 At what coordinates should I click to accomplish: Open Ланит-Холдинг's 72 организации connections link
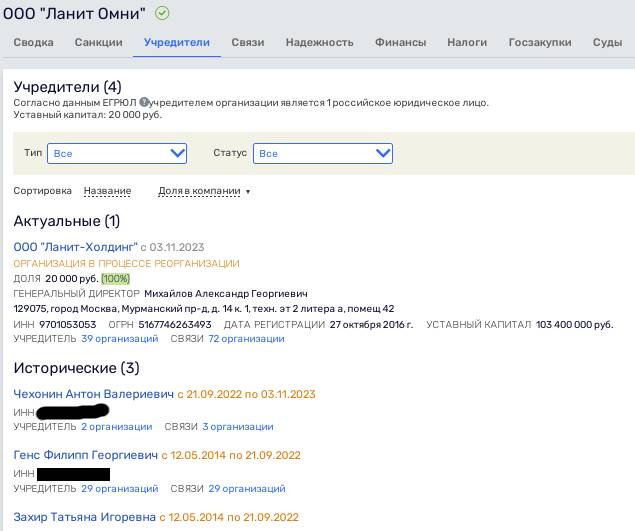click(246, 339)
